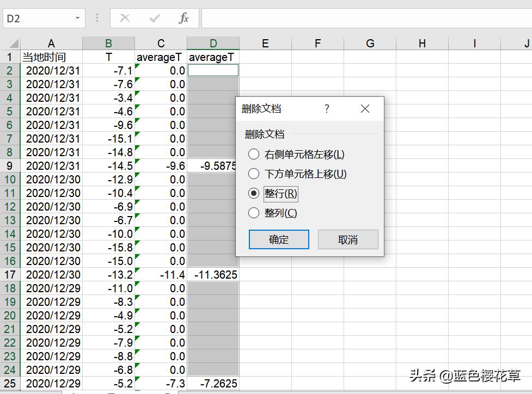Click the formula bar confirm checkmark icon
The width and height of the screenshot is (532, 394).
click(x=155, y=18)
